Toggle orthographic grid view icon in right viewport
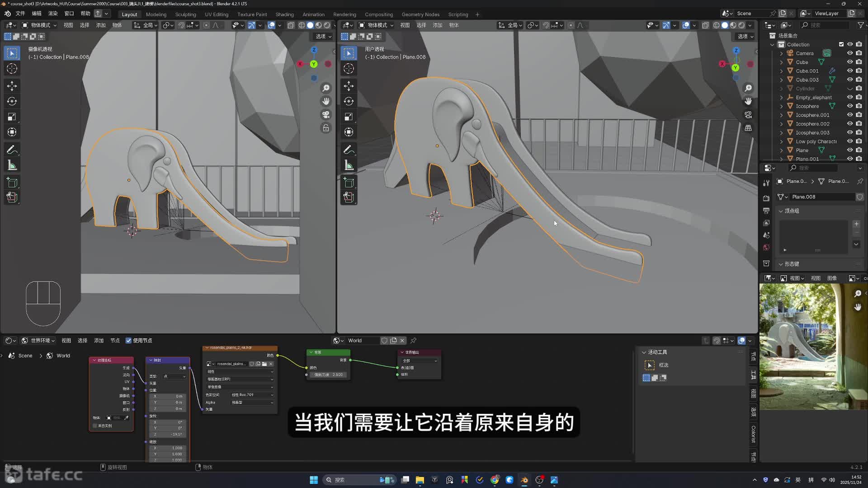The height and width of the screenshot is (488, 868). tap(748, 128)
